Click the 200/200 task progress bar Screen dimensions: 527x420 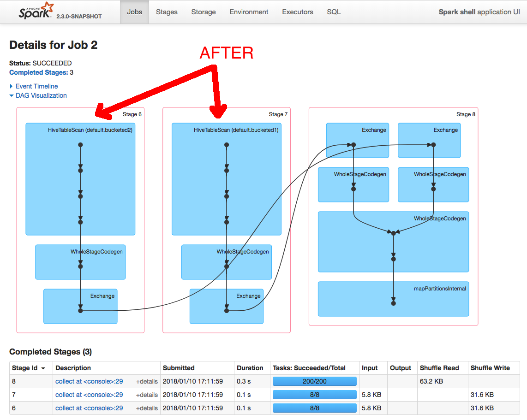coord(315,381)
